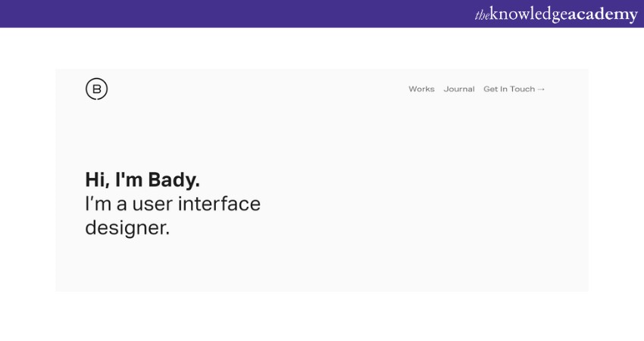Click the purple header banner's empty area

pos(227,14)
